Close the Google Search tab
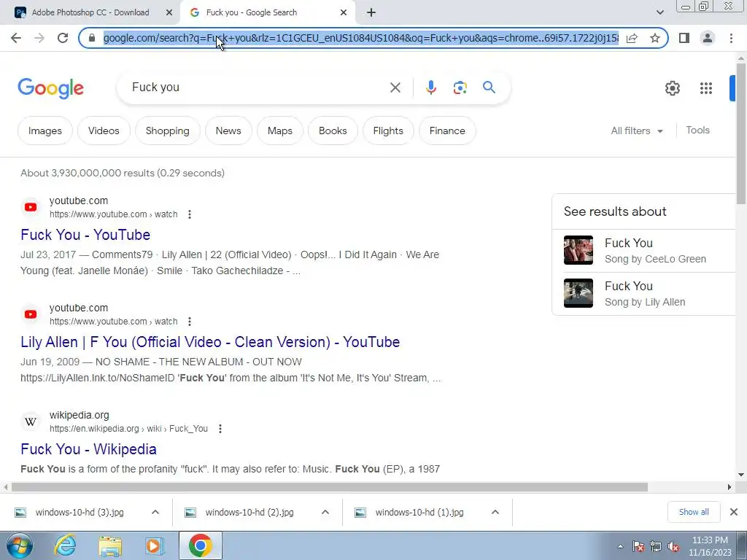Image resolution: width=747 pixels, height=560 pixels. coord(344,13)
